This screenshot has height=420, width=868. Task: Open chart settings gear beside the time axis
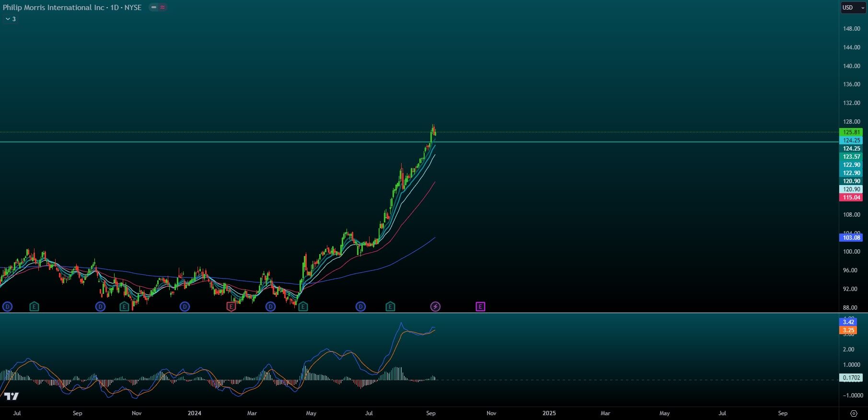coord(854,413)
